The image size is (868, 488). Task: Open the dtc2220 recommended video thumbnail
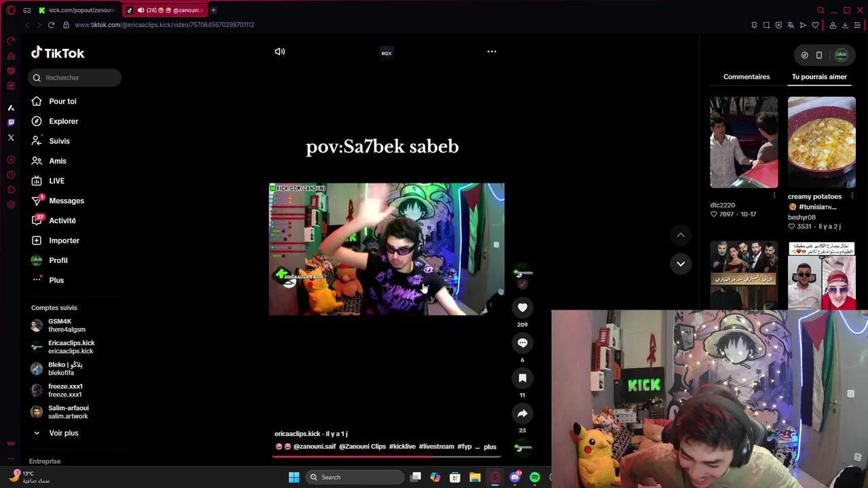[744, 142]
